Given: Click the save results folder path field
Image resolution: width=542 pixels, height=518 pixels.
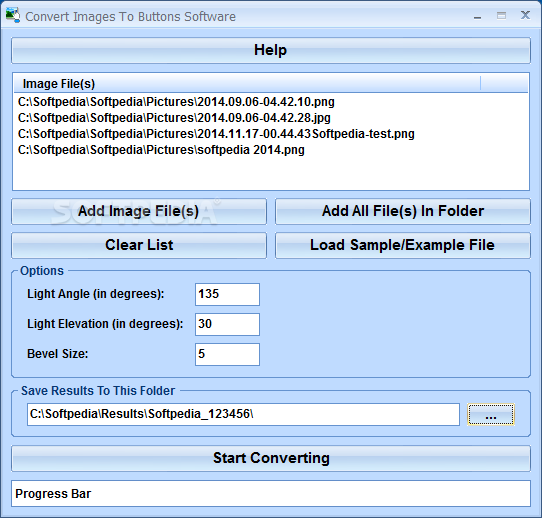Looking at the screenshot, I should coord(243,414).
